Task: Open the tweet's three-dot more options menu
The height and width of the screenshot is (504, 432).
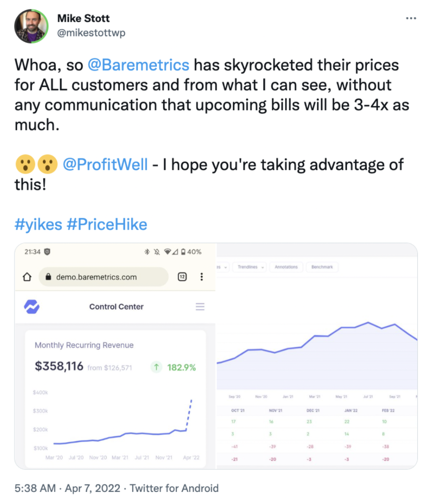Action: pyautogui.click(x=411, y=18)
